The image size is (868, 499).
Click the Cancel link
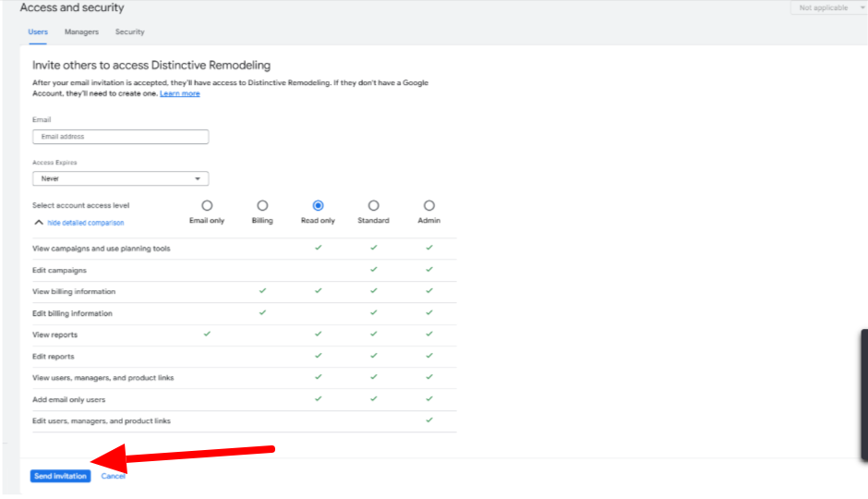[114, 476]
